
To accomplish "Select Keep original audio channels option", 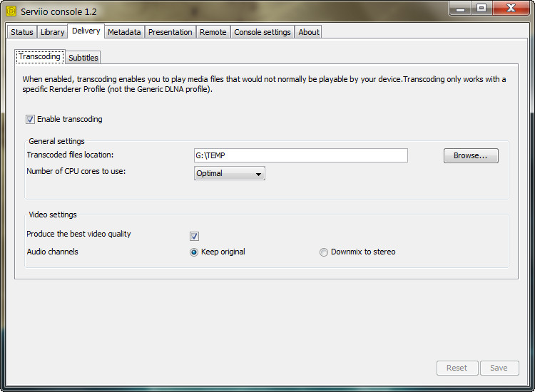I will (194, 252).
